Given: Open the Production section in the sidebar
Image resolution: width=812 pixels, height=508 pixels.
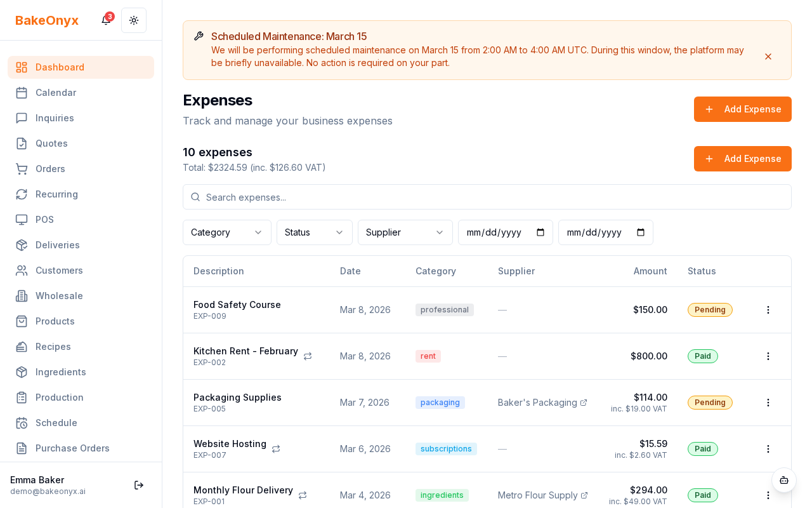Looking at the screenshot, I should point(59,398).
